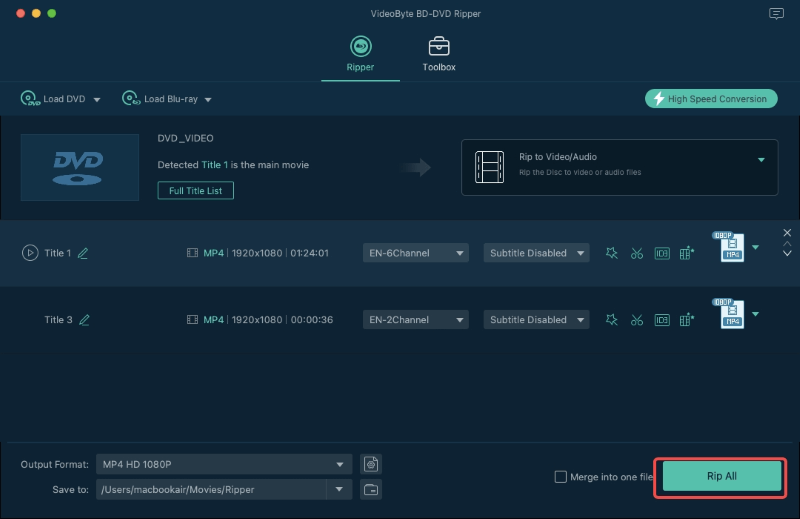Click the ID3 metadata icon for Title 1
Image resolution: width=800 pixels, height=519 pixels.
[662, 253]
